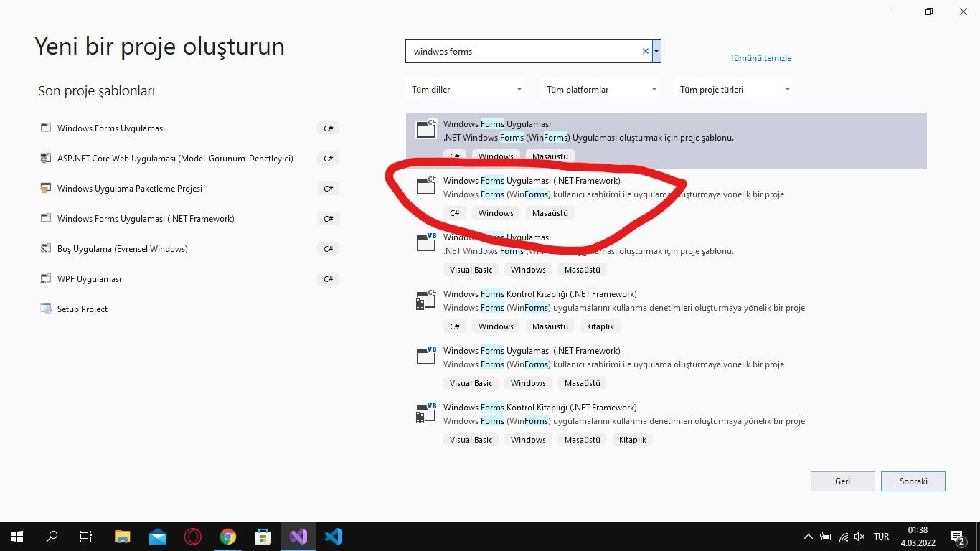Click the Geri button
The height and width of the screenshot is (551, 980).
[842, 481]
